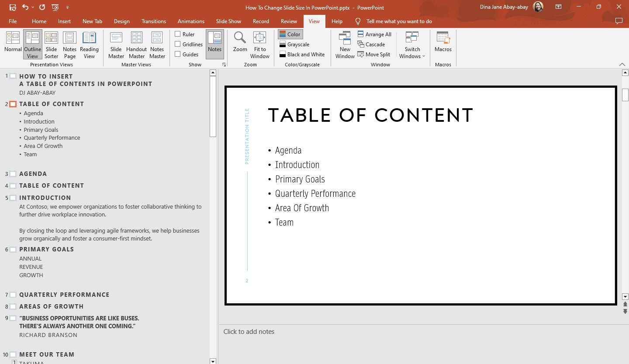This screenshot has height=364, width=629.
Task: Turn on Gridlines
Action: [x=178, y=44]
